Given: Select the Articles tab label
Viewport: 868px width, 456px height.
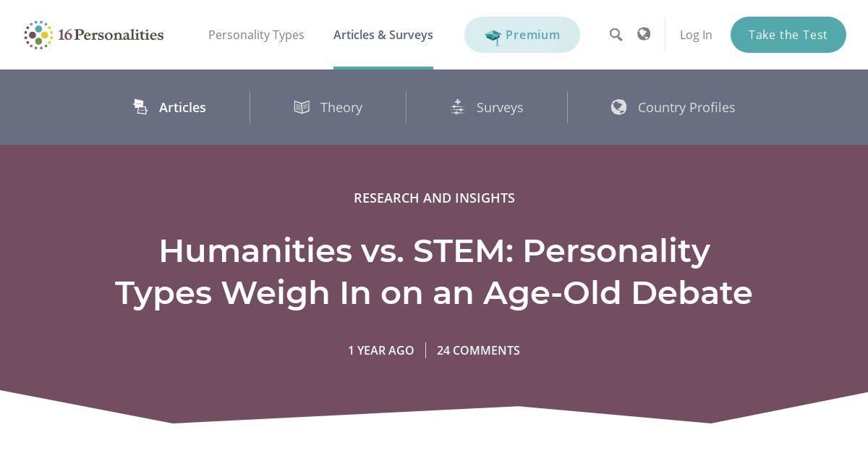Looking at the screenshot, I should coord(182,107).
